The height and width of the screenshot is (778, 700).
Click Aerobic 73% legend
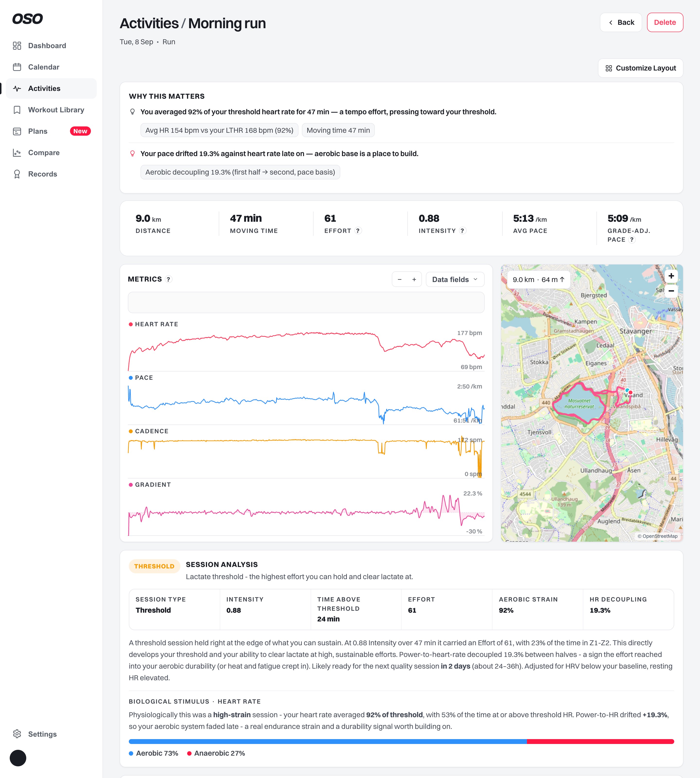pyautogui.click(x=153, y=753)
